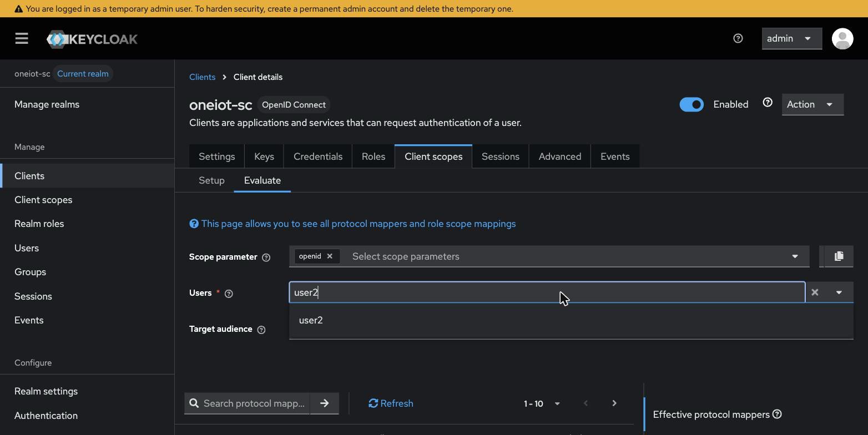Click the Users text input field
Screen dimensions: 868x435
pyautogui.click(x=547, y=292)
